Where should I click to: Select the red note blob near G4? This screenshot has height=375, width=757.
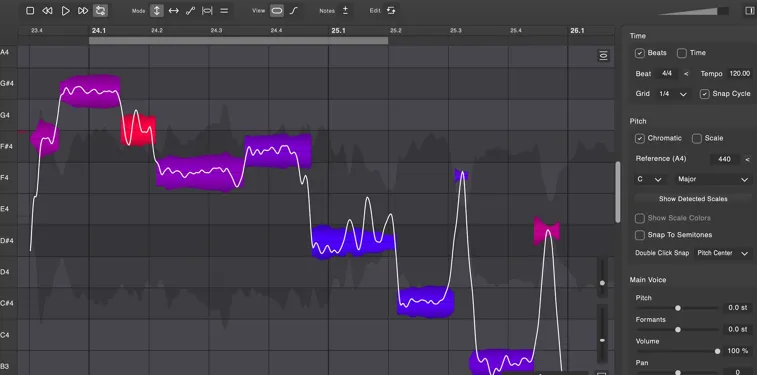(x=138, y=131)
